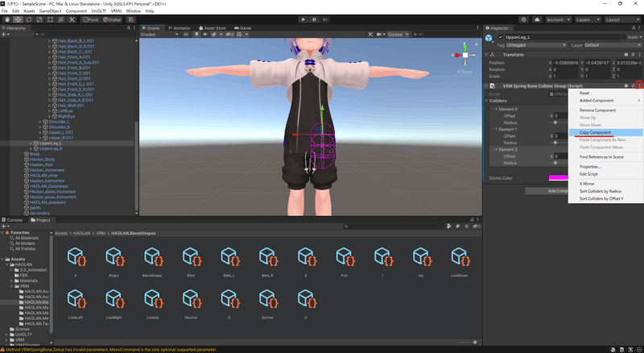This screenshot has height=353, width=644.
Task: Expand UpperLeg_L in the Hierarchy
Action: pyautogui.click(x=31, y=143)
